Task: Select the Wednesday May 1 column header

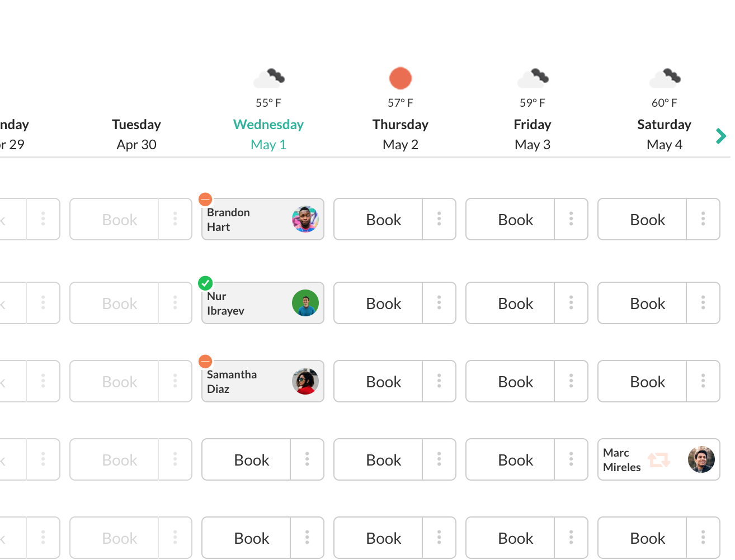Action: 268,134
